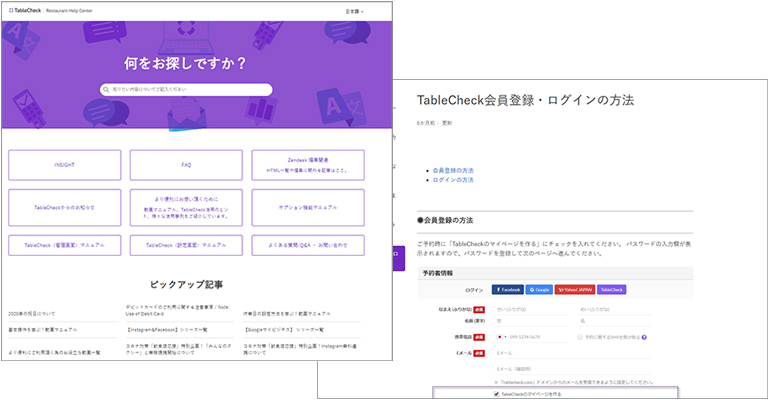The width and height of the screenshot is (770, 400).
Task: Click the めい(ふりがな) input field
Action: coord(615,310)
